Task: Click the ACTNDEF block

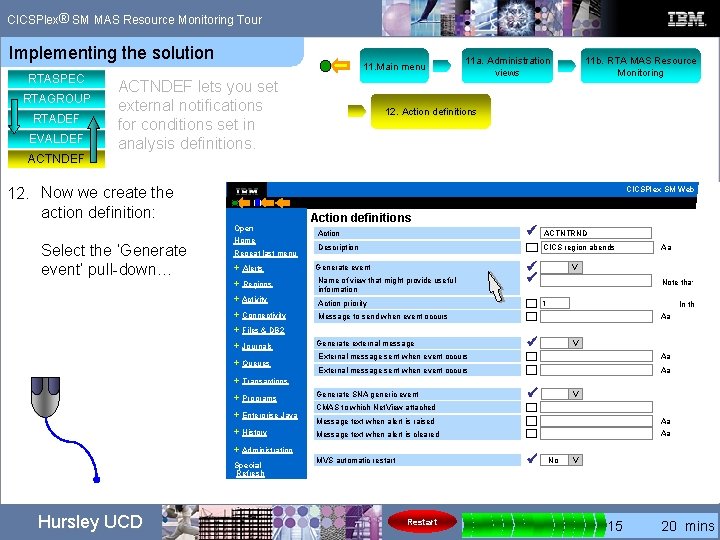Action: (x=56, y=158)
